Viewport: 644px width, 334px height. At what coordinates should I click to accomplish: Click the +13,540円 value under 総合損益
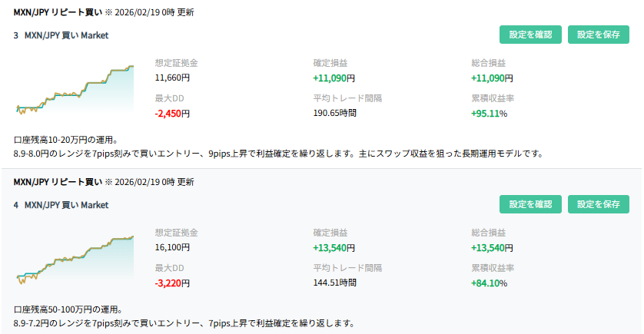pyautogui.click(x=492, y=247)
